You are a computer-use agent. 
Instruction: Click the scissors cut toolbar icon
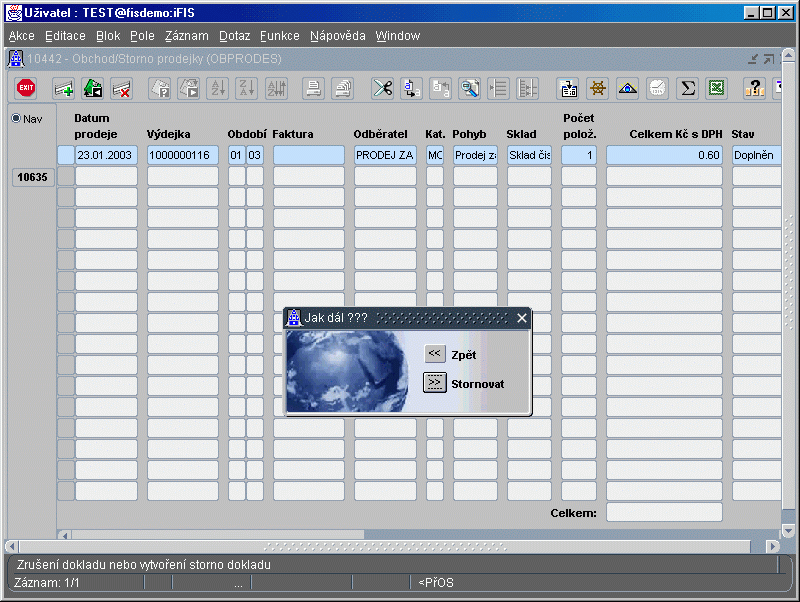(382, 88)
